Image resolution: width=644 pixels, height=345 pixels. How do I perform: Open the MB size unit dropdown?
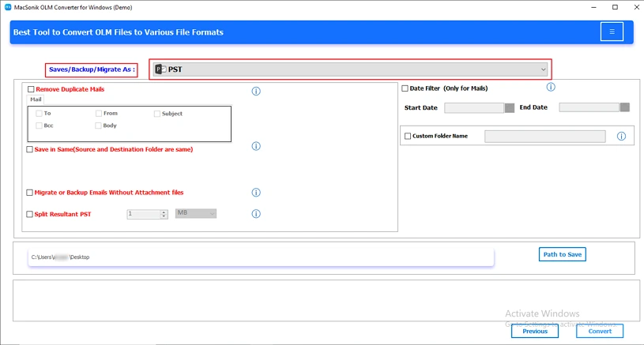click(x=196, y=213)
